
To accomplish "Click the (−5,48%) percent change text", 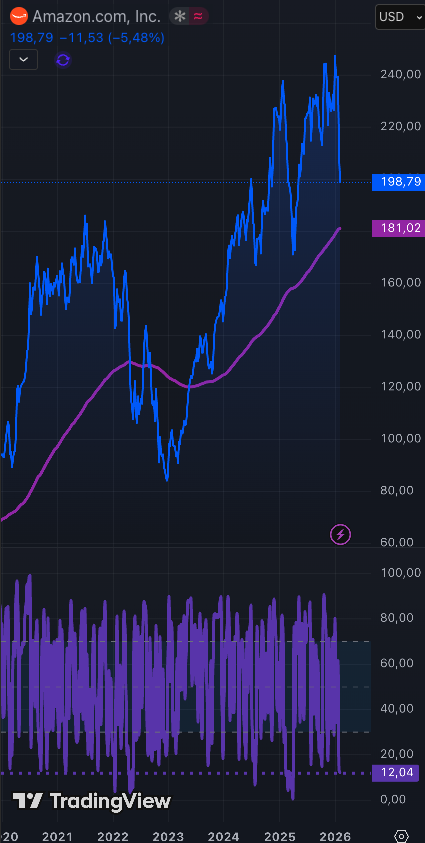I will (x=136, y=38).
